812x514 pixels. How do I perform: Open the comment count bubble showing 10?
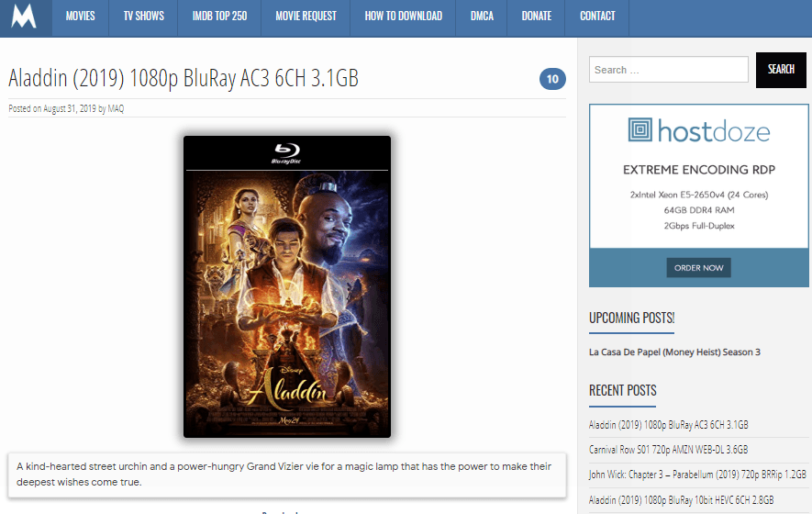coord(552,79)
